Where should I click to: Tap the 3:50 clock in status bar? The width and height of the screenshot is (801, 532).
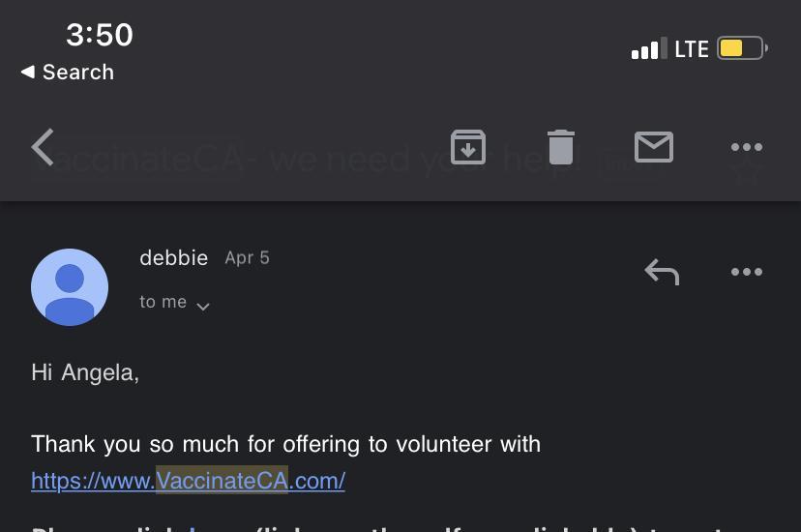point(100,35)
